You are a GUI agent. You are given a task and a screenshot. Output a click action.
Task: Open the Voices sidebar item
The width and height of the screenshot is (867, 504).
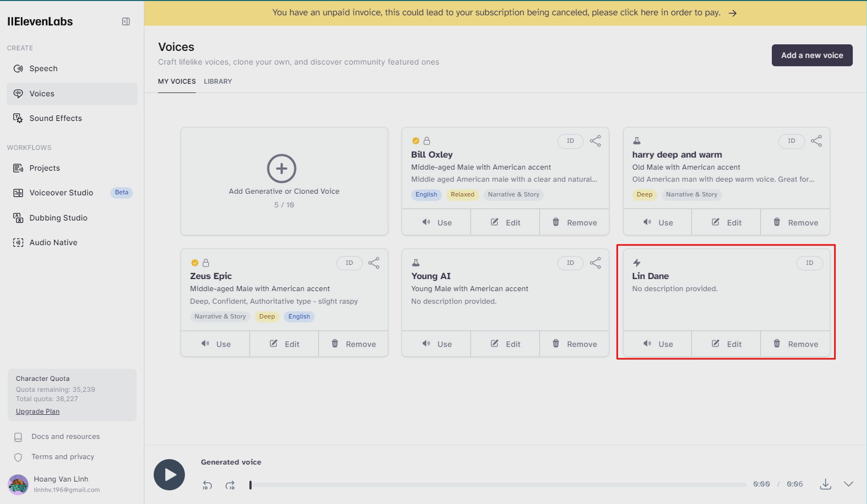(x=72, y=93)
